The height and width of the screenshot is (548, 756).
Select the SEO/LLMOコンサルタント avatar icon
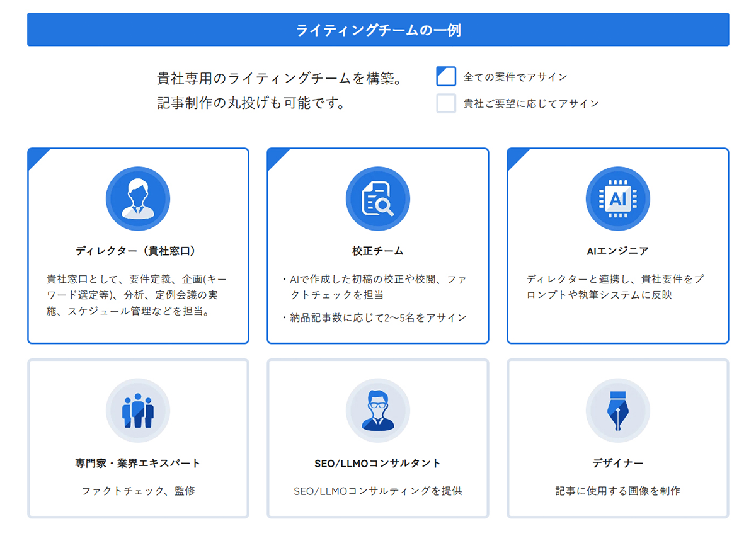tap(377, 409)
